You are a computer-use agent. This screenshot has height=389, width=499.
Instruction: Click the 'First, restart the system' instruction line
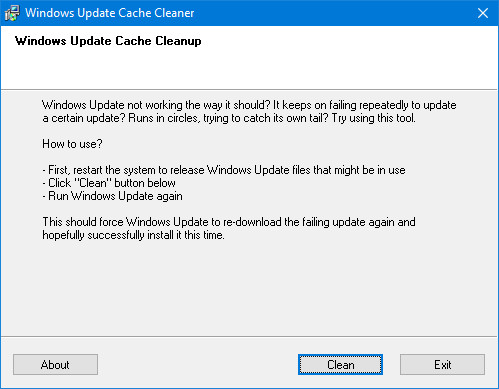tap(224, 170)
